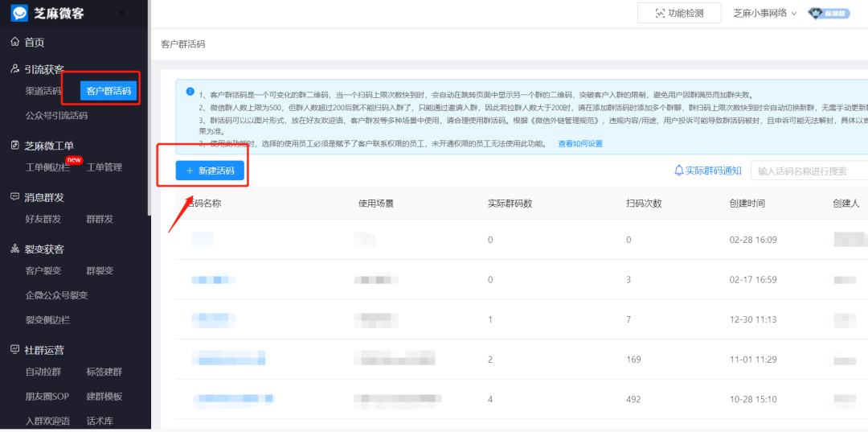
Task: Click the 芝麻微工单 section icon
Action: (x=15, y=146)
